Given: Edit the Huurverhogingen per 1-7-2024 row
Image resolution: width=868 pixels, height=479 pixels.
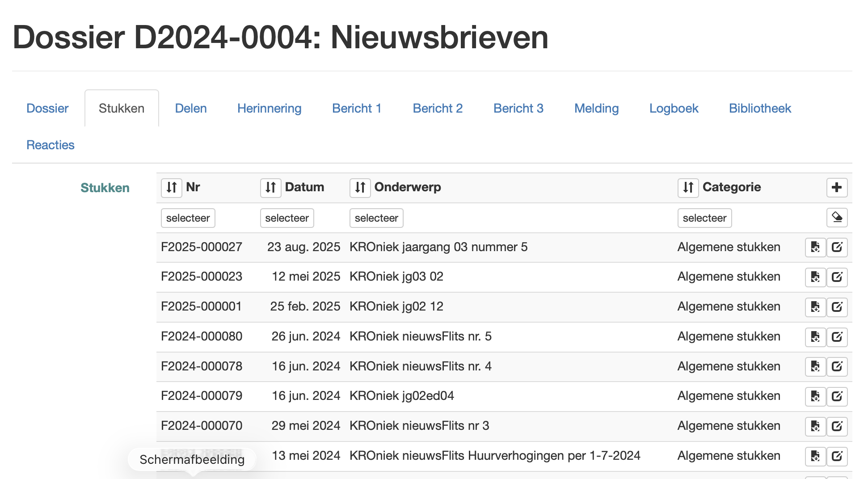Looking at the screenshot, I should (x=837, y=456).
